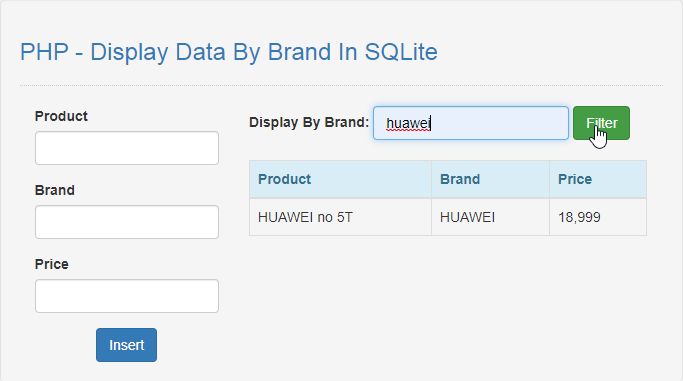This screenshot has width=683, height=381.
Task: Click the misspelled underlined word huawei
Action: pos(408,123)
